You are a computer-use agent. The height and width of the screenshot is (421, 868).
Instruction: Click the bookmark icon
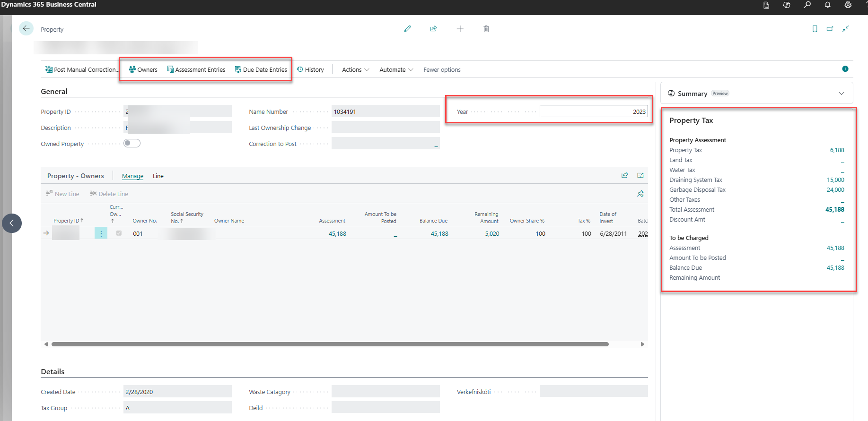point(815,29)
